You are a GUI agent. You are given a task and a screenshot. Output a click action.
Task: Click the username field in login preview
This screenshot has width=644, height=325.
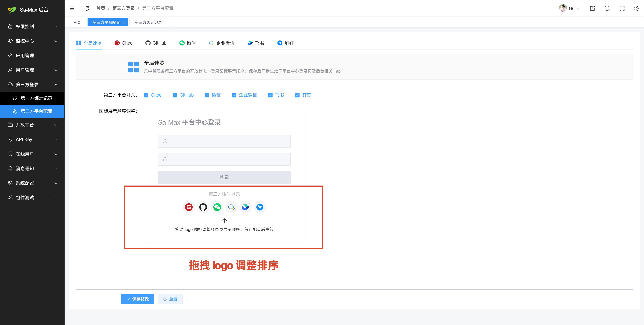pos(224,141)
